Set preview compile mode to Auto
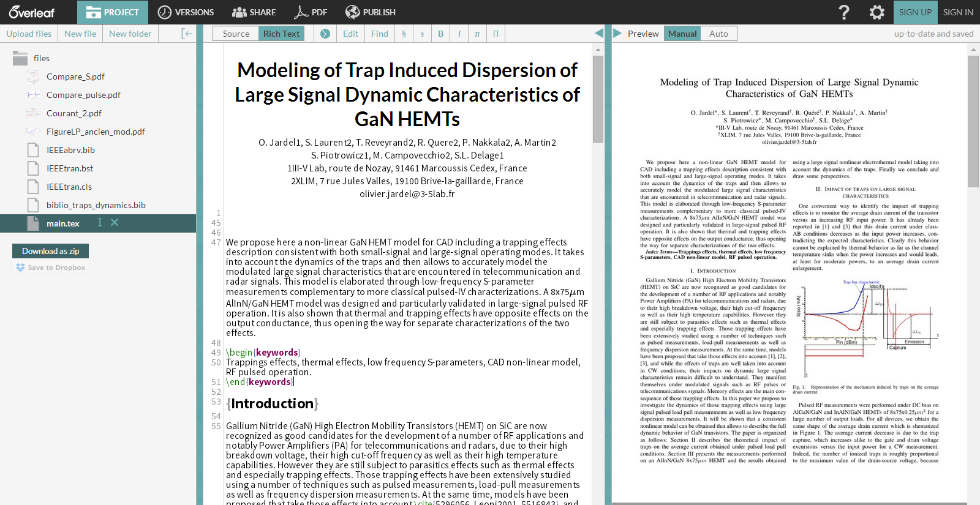980x505 pixels. (x=718, y=34)
